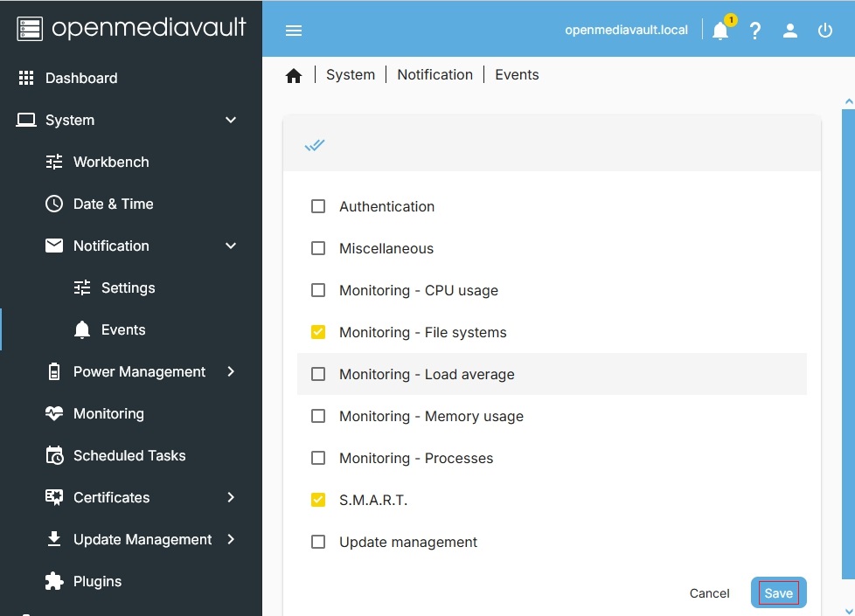Go to home via house breadcrumb icon
855x616 pixels.
[294, 76]
